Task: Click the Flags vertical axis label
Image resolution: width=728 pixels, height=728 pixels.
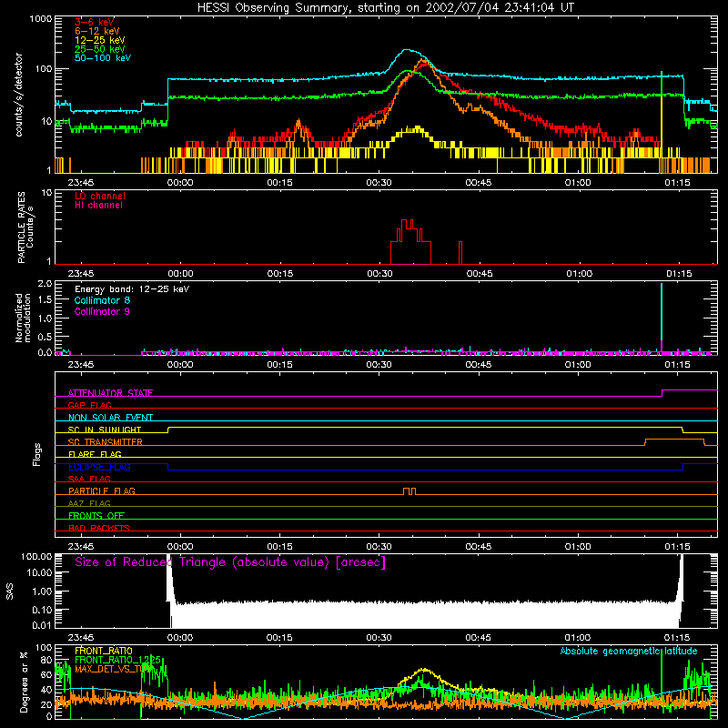Action: coord(37,454)
